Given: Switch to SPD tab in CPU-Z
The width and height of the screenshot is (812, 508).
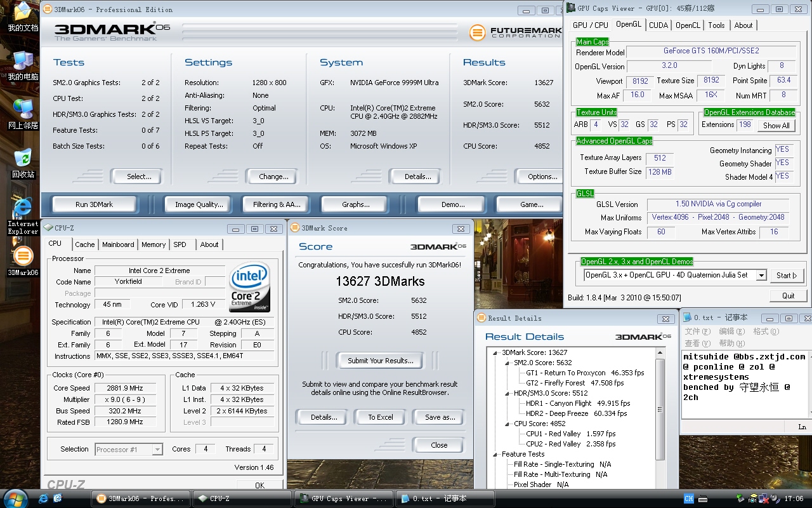Looking at the screenshot, I should click(x=180, y=244).
